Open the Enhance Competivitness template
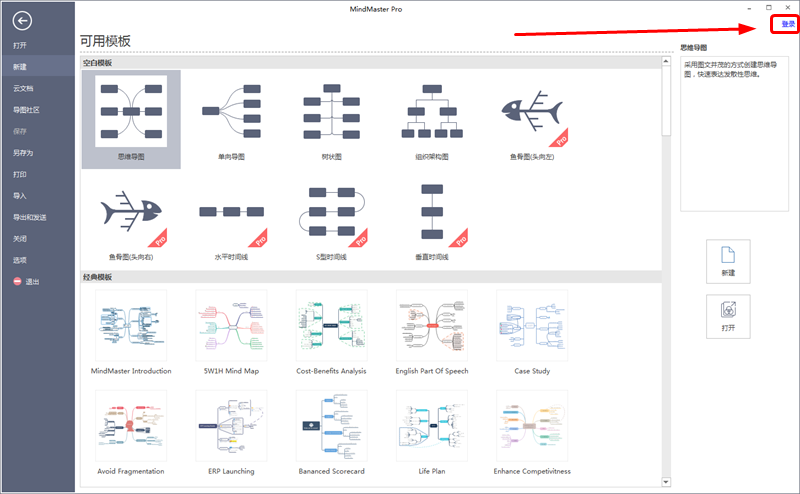800x494 pixels. [532, 433]
